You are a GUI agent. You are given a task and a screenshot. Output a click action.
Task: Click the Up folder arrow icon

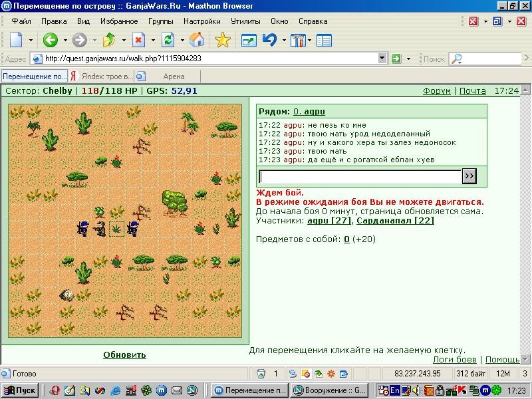(x=109, y=41)
